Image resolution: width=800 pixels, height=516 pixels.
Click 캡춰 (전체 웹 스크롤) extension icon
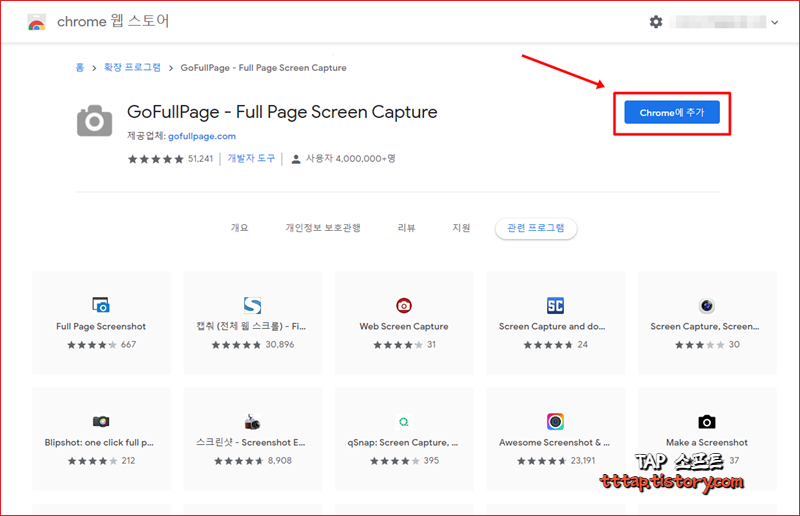pyautogui.click(x=253, y=305)
